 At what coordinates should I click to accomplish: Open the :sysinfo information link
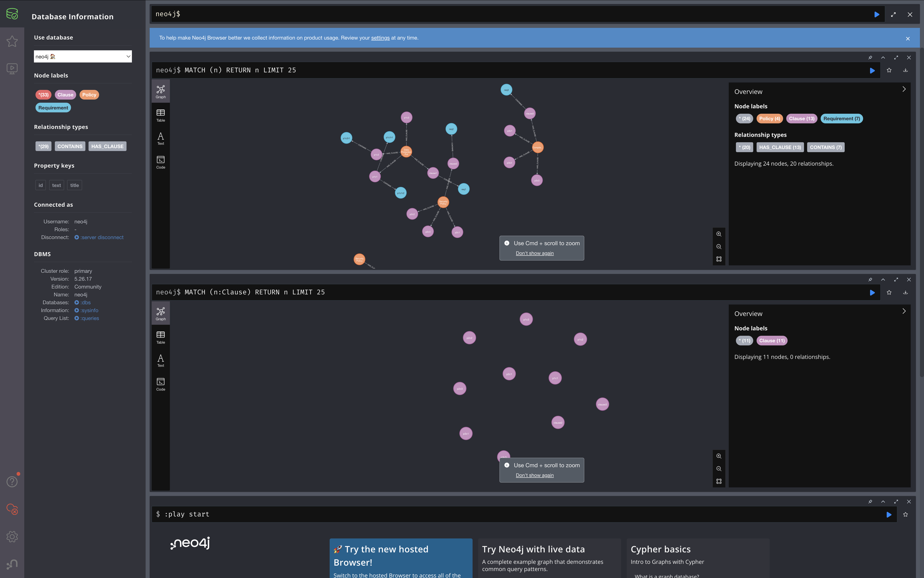(x=86, y=310)
